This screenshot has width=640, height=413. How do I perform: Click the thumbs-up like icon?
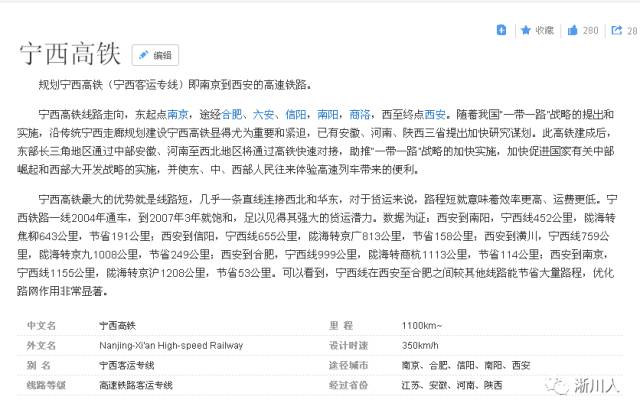(x=573, y=30)
